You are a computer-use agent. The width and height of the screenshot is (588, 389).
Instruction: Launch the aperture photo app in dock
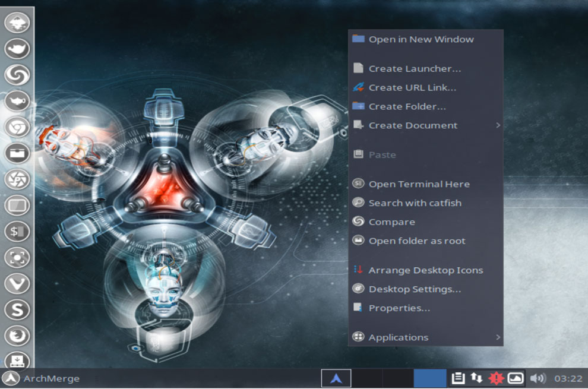coord(17,179)
